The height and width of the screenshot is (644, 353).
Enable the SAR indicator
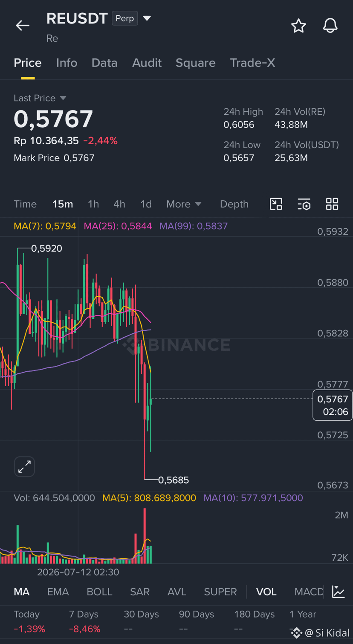pos(140,592)
